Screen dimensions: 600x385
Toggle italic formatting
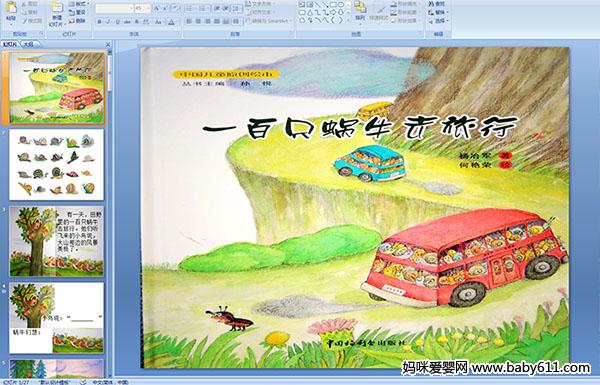(x=108, y=22)
